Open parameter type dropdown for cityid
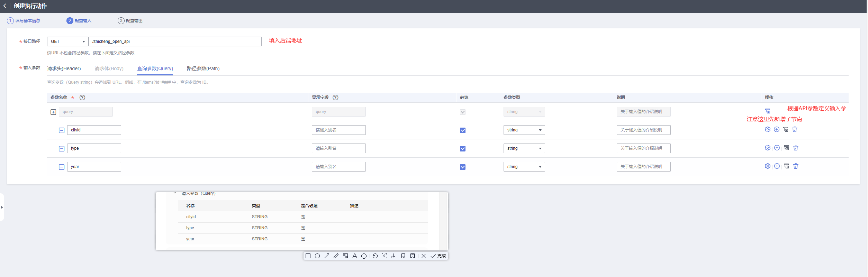The width and height of the screenshot is (868, 277). click(x=524, y=130)
